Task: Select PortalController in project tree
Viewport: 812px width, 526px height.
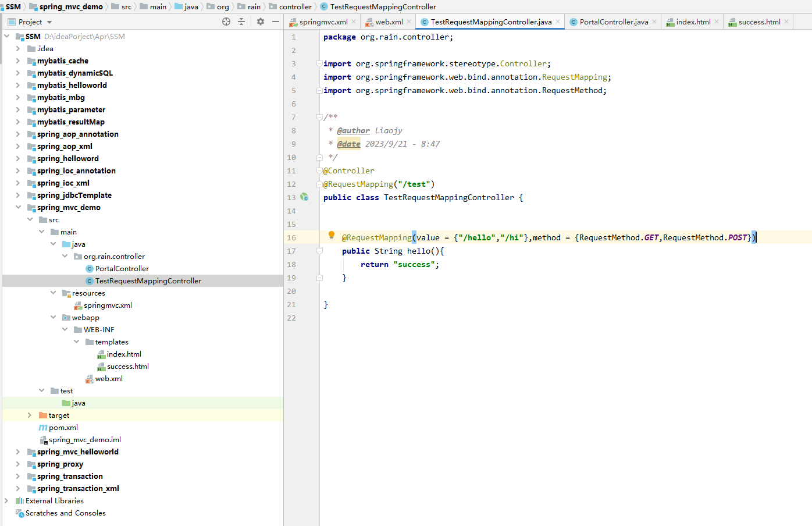Action: [122, 269]
